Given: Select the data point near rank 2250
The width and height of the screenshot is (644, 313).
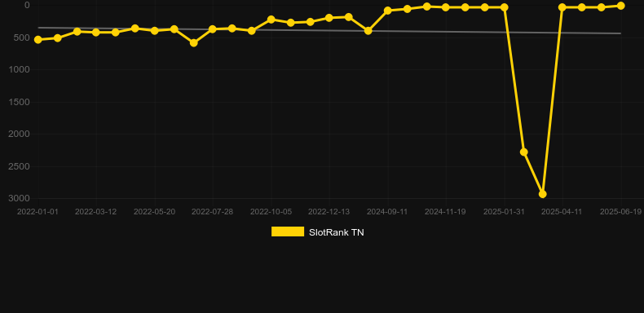Looking at the screenshot, I should [x=523, y=152].
